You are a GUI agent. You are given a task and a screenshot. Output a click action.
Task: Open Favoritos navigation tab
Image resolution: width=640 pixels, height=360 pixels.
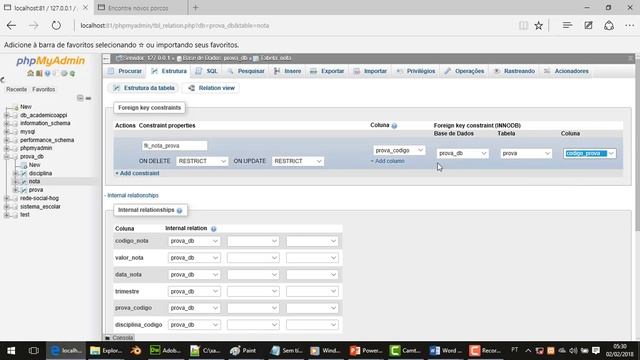point(44,89)
